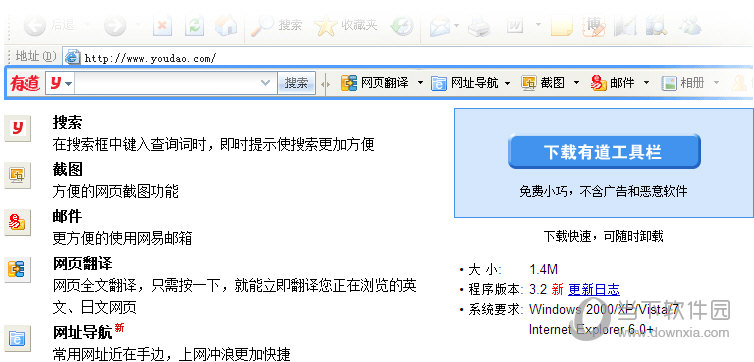Image resolution: width=754 pixels, height=362 pixels.
Task: Click 截图 label on the toolbar
Action: click(x=553, y=83)
